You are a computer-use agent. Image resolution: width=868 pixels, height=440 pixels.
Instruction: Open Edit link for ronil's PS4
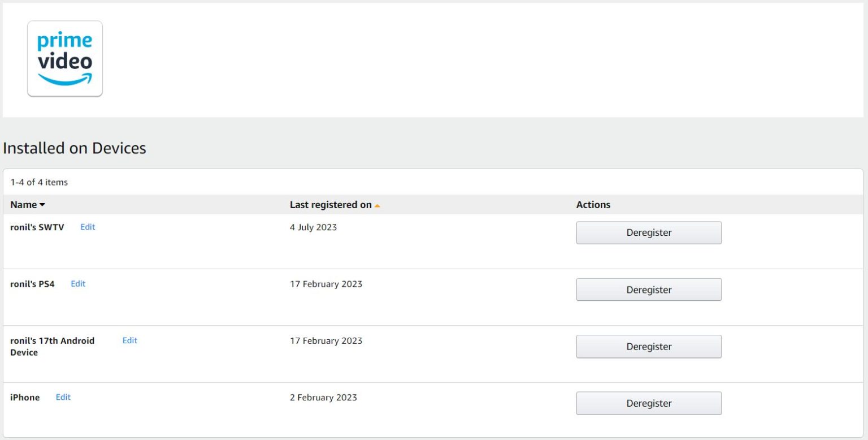pyautogui.click(x=78, y=284)
